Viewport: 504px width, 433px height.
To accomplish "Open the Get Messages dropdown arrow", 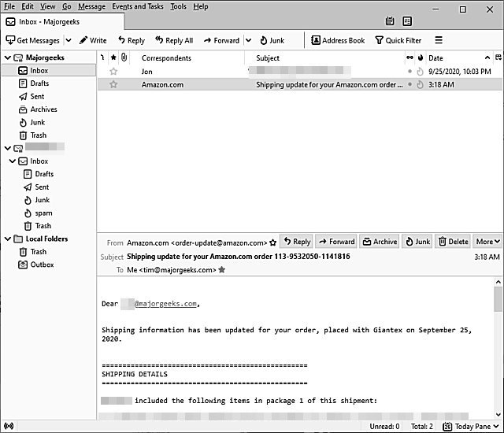I will coord(69,40).
